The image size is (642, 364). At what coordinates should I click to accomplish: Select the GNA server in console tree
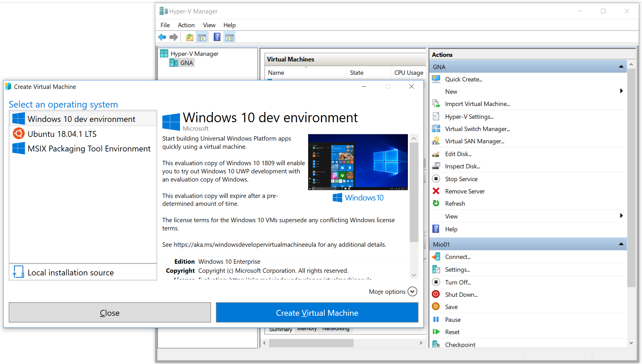click(182, 63)
